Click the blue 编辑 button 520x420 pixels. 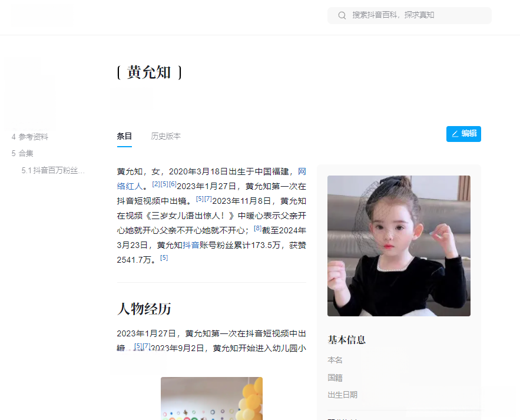tap(463, 134)
